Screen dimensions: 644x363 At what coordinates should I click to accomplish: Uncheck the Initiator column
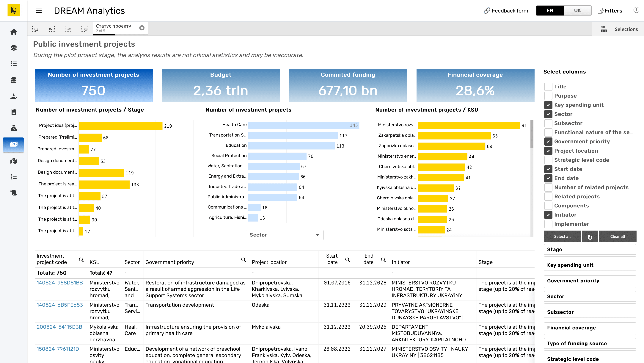(548, 215)
